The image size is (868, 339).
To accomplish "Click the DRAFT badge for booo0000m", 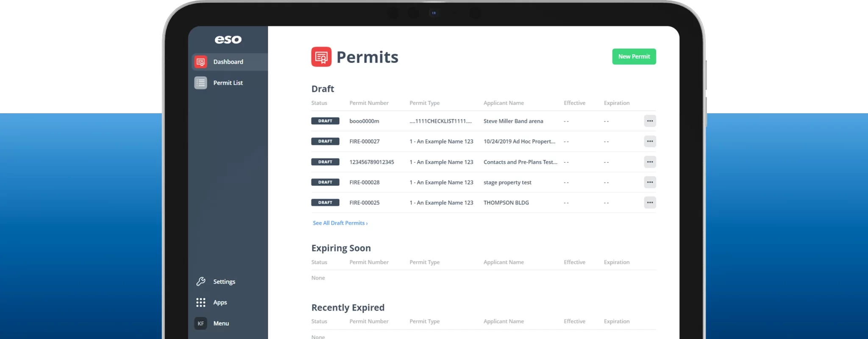I will 325,121.
